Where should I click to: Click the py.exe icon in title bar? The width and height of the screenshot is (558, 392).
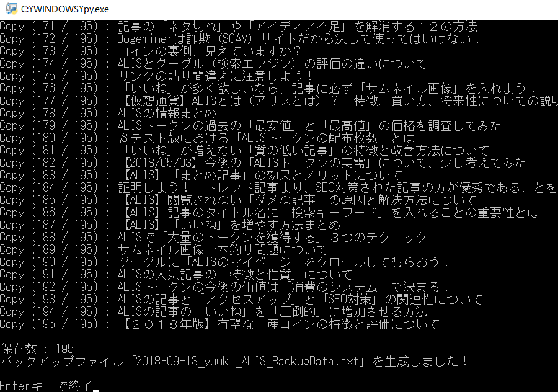click(x=10, y=10)
